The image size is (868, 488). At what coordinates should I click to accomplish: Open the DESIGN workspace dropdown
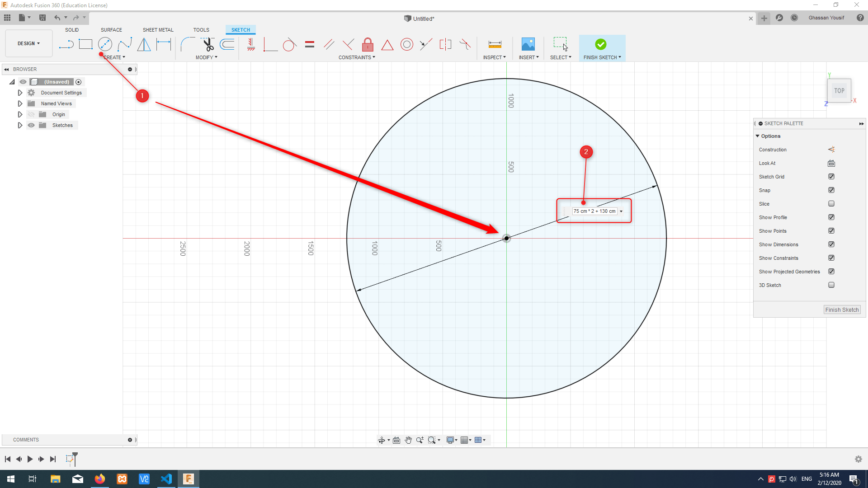click(x=29, y=43)
